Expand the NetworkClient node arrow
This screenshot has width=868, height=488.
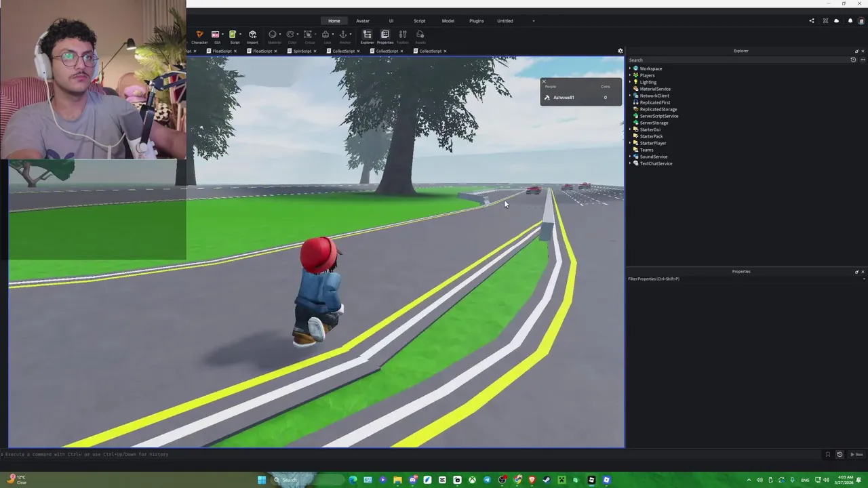click(x=630, y=96)
